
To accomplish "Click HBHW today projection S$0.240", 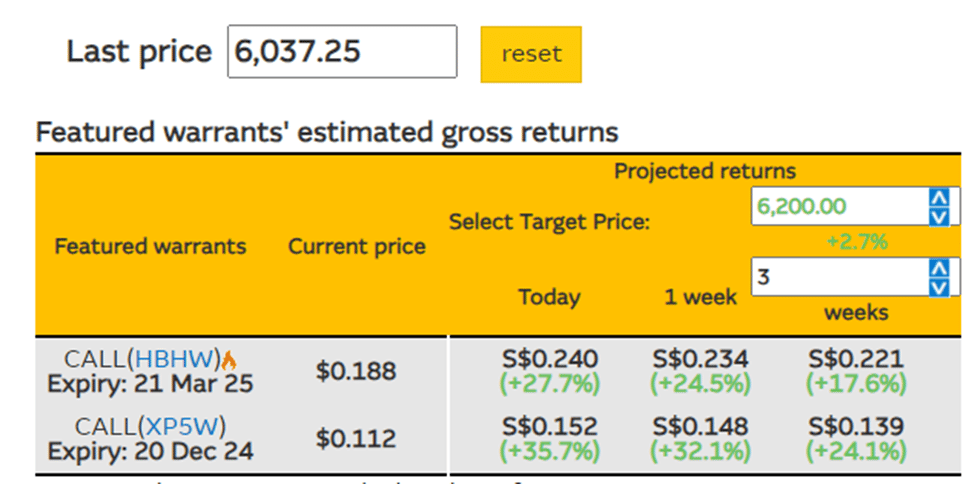I will (x=549, y=359).
